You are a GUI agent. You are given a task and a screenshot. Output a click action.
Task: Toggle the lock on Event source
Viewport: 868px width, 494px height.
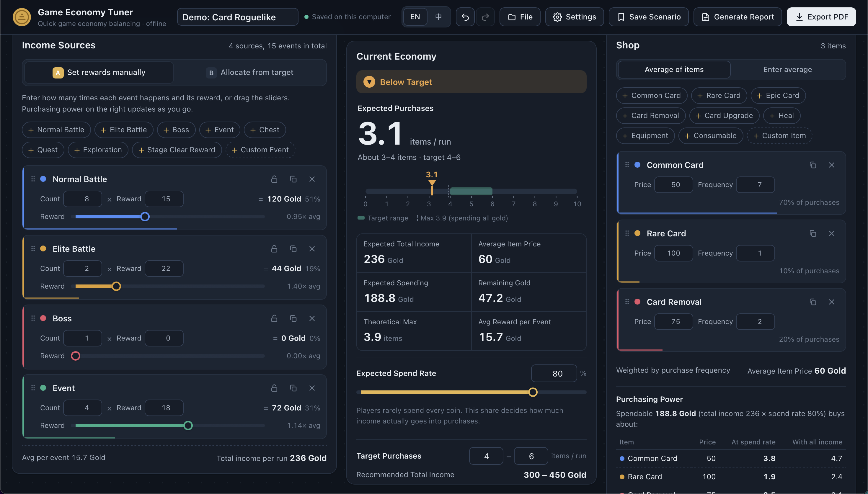point(274,388)
